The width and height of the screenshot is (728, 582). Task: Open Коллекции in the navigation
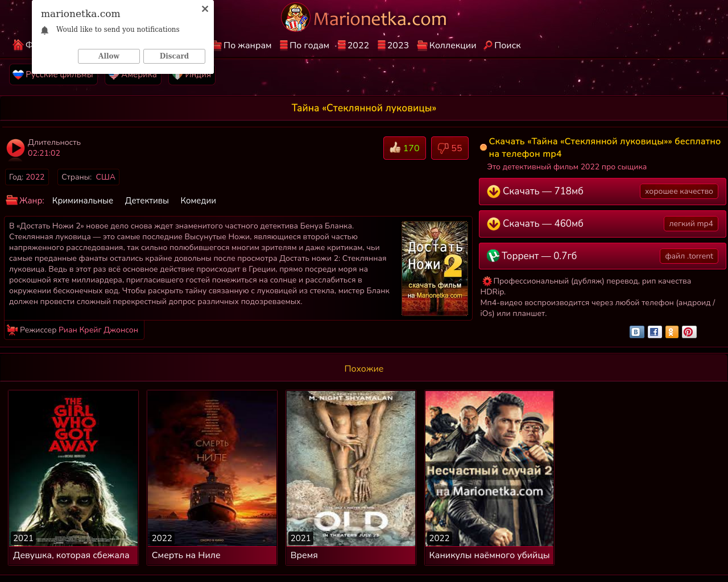[x=446, y=45]
